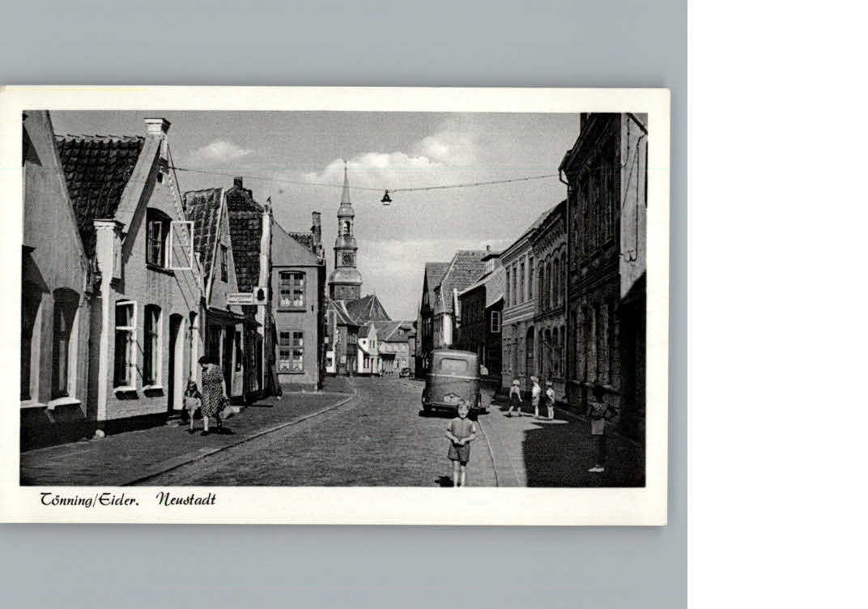Click the blank white area right of postcard

pos(769,308)
